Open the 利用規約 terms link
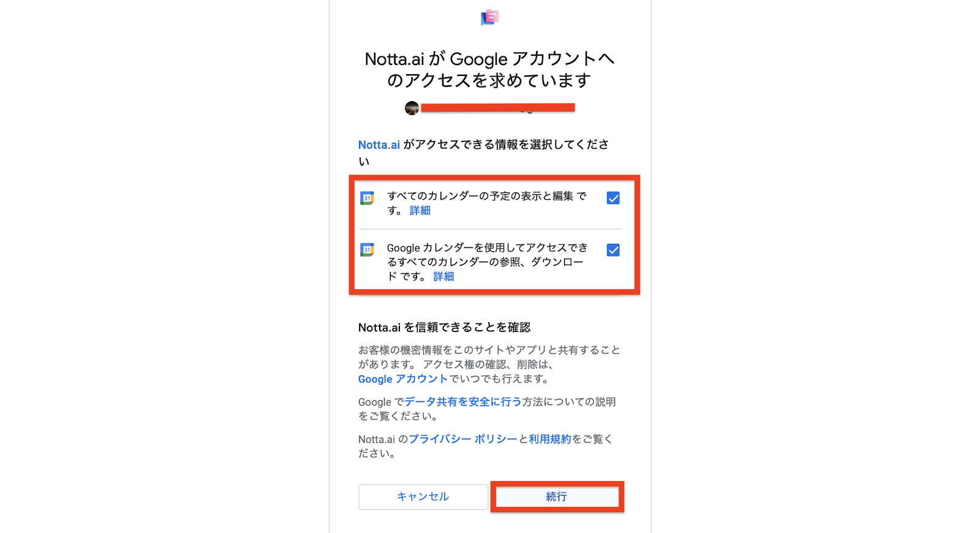The height and width of the screenshot is (533, 980). (550, 439)
